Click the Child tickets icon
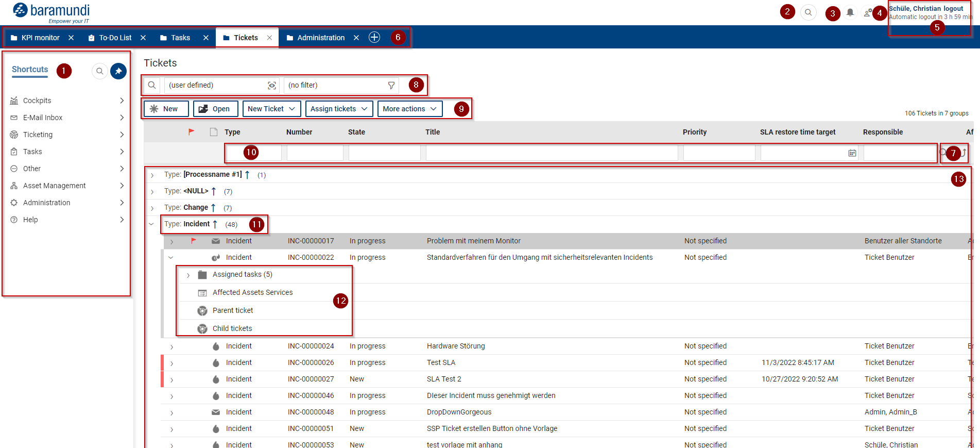The image size is (980, 448). (202, 329)
